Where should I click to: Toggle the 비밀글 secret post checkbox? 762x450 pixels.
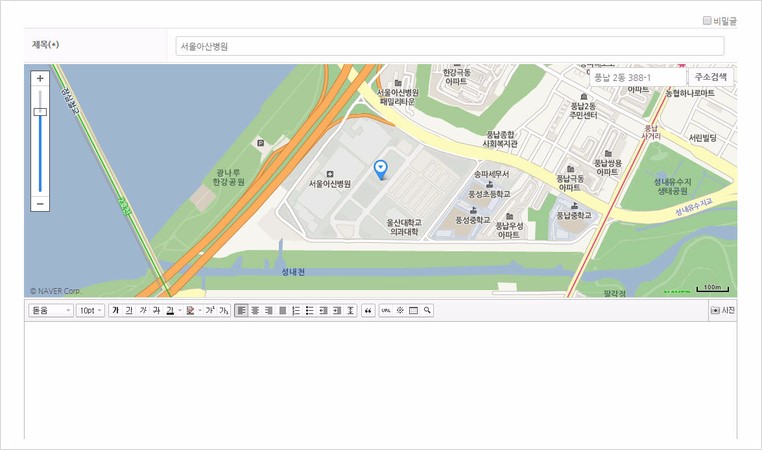[x=707, y=20]
